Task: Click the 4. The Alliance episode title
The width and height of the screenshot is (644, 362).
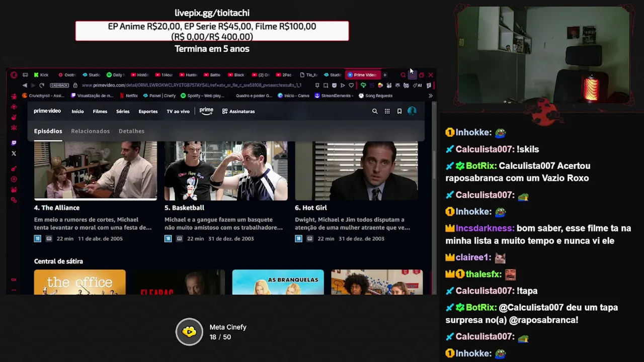Action: click(57, 208)
